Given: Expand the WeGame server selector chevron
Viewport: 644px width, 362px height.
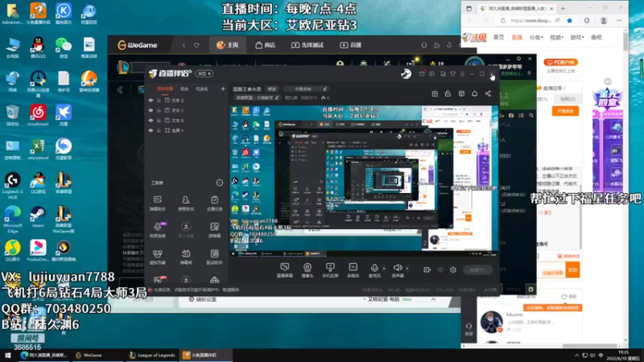Looking at the screenshot, I should (x=433, y=299).
